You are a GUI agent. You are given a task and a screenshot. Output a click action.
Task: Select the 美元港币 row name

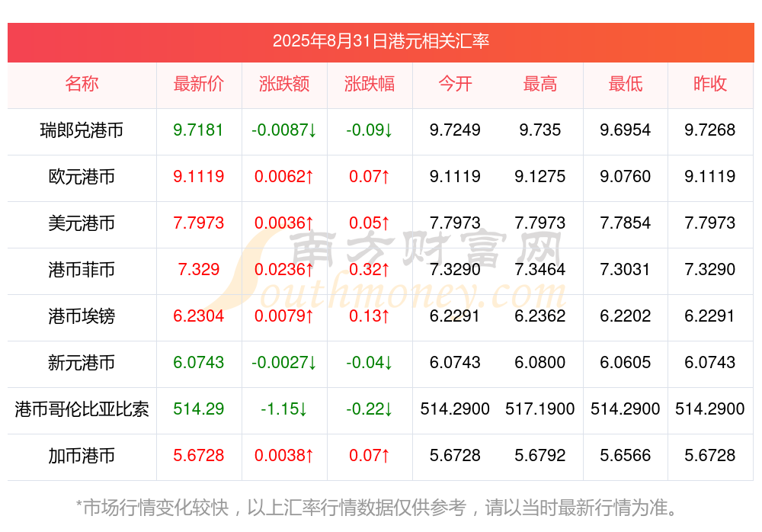pos(82,223)
